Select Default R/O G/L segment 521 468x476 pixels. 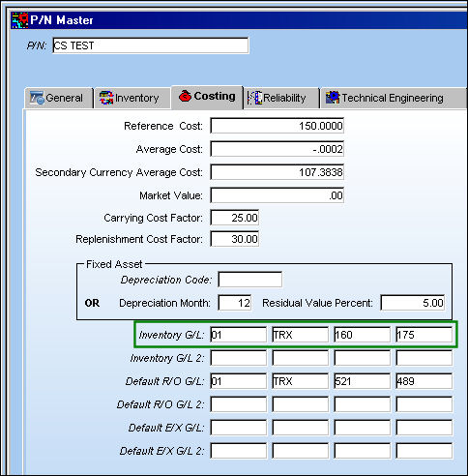(363, 381)
